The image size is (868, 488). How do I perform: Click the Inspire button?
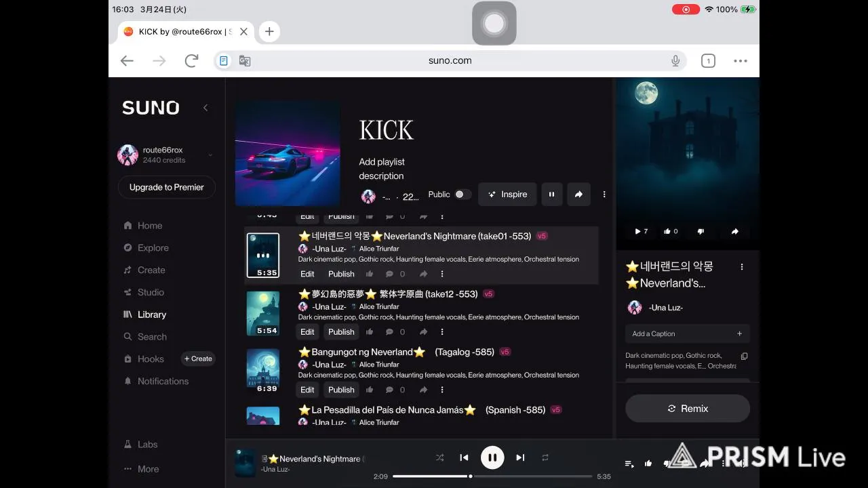coord(508,195)
